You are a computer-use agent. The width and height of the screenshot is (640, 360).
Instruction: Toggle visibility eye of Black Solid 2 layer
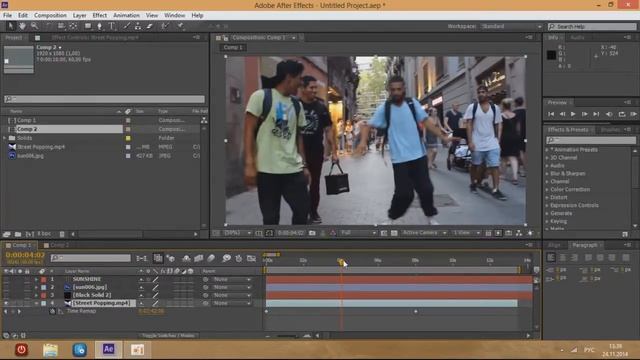pyautogui.click(x=6, y=295)
